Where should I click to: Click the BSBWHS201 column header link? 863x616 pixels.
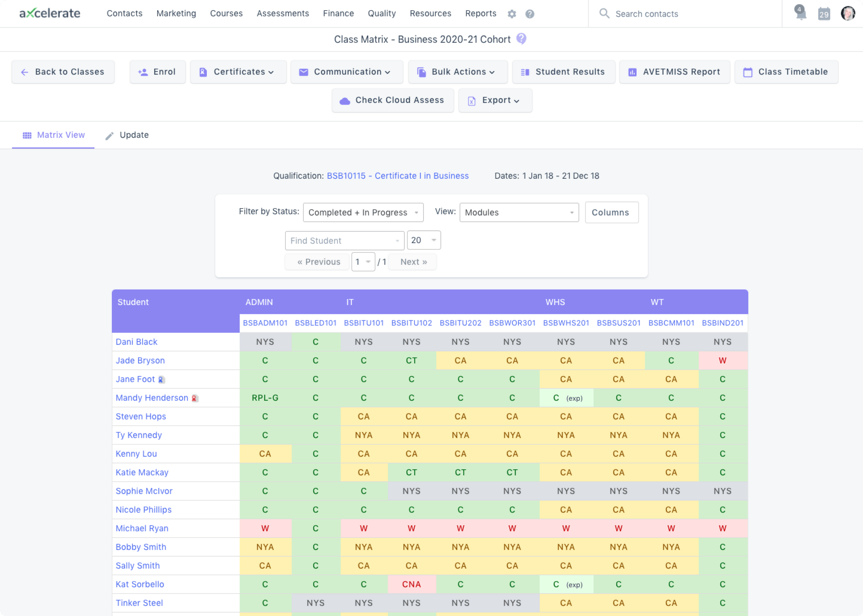[566, 323]
